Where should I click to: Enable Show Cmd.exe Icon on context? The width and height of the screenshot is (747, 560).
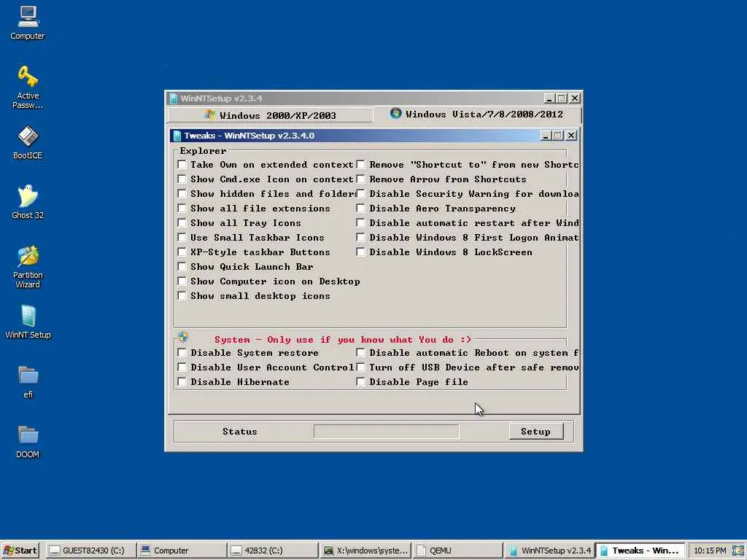pyautogui.click(x=182, y=179)
